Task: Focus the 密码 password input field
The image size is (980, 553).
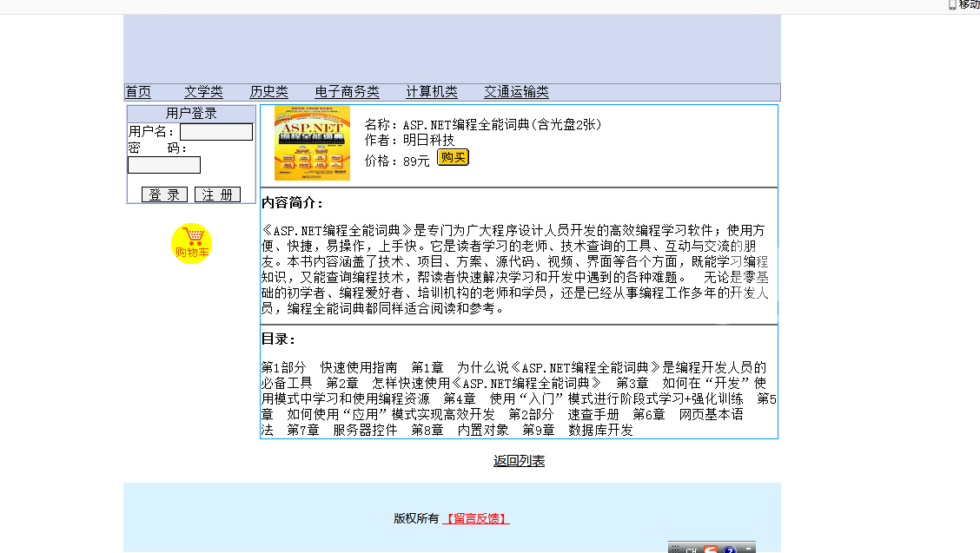Action: tap(164, 165)
